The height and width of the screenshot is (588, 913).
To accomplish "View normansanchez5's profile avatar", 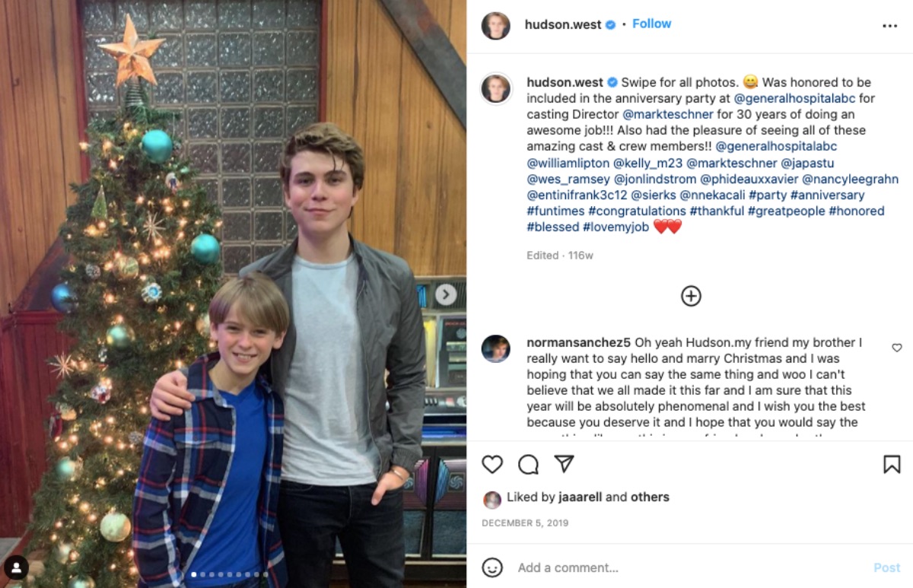I will click(x=495, y=348).
